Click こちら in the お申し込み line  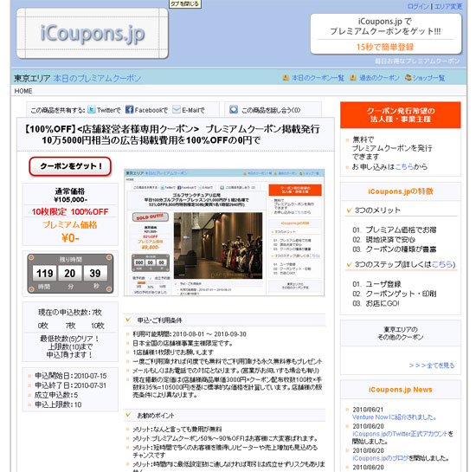point(404,167)
